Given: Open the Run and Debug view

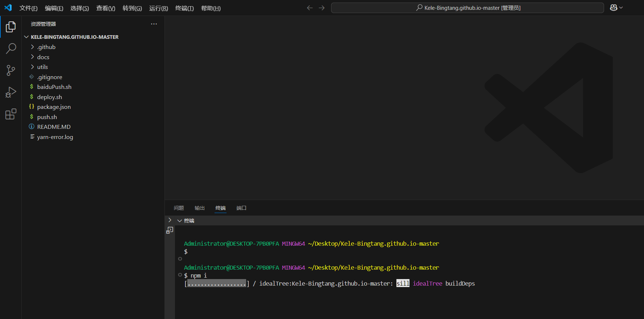Looking at the screenshot, I should point(11,92).
